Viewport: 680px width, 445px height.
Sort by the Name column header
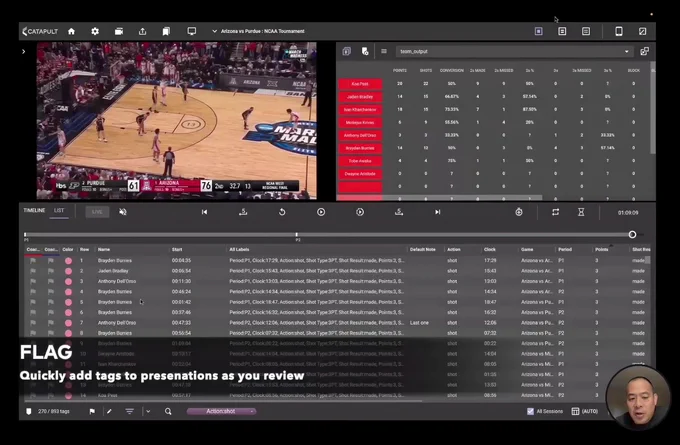[104, 249]
